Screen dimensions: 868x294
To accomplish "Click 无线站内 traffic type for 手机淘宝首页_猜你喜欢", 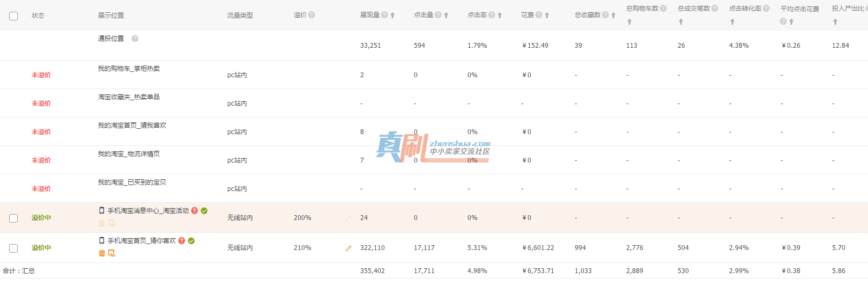I will [x=240, y=248].
